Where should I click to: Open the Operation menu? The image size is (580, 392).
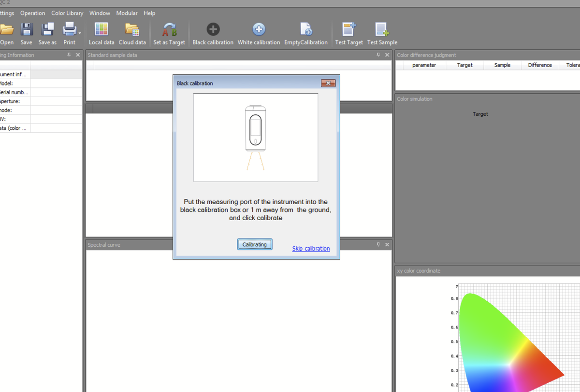(32, 13)
